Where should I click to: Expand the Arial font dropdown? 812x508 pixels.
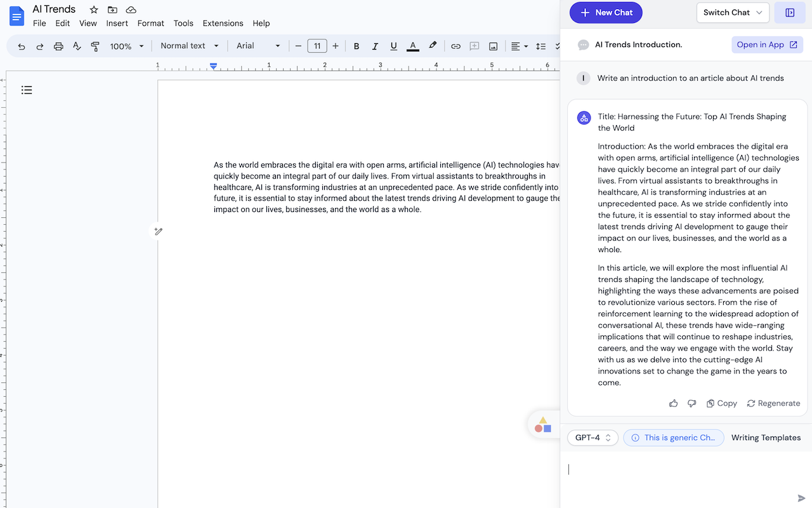click(258, 46)
